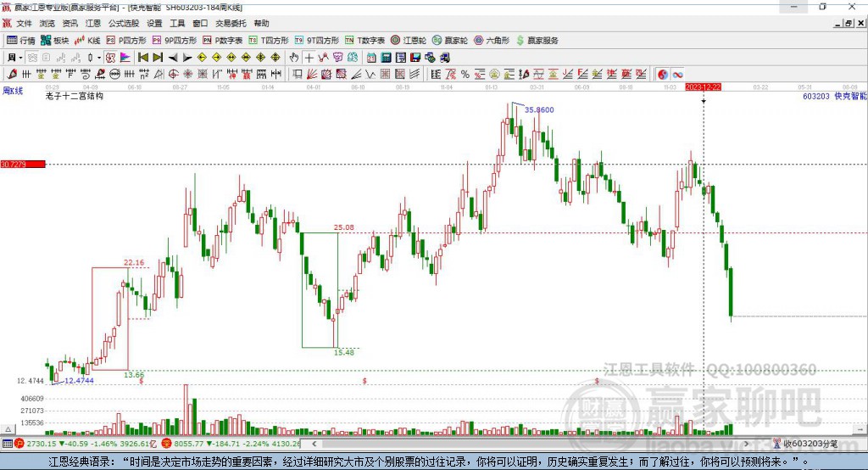Open the 浏览 menu
The image size is (868, 470).
coord(47,23)
